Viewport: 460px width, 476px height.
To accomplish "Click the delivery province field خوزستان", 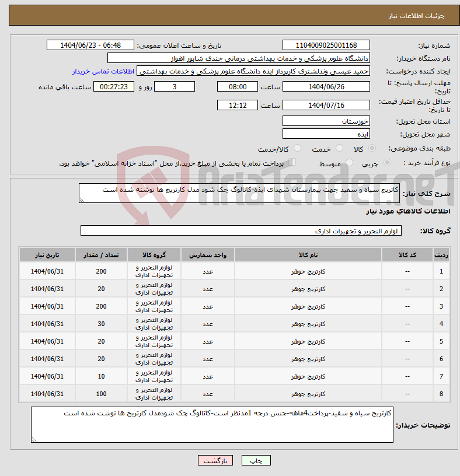I will tap(326, 121).
